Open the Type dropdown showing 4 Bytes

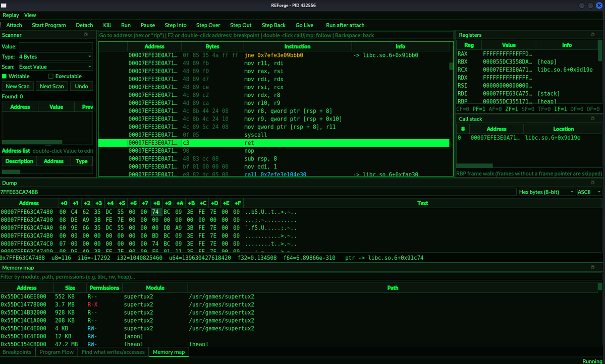(x=56, y=56)
